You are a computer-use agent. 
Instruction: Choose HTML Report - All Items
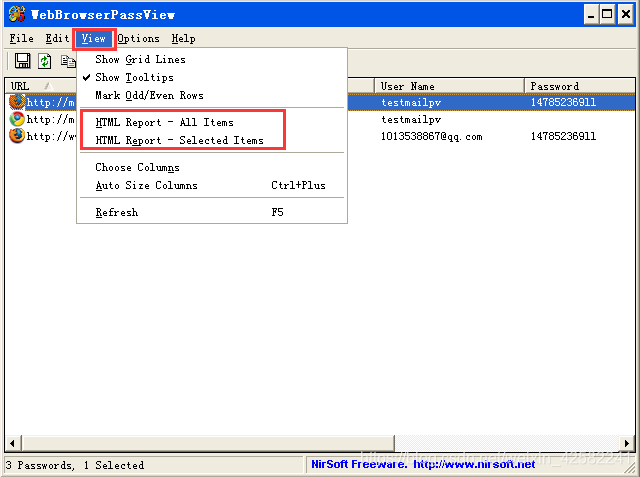coord(212,122)
